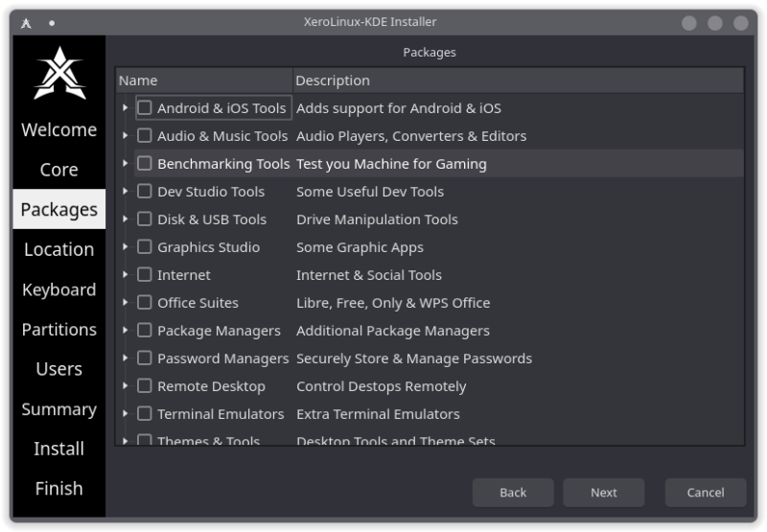Click the Back button

click(513, 493)
